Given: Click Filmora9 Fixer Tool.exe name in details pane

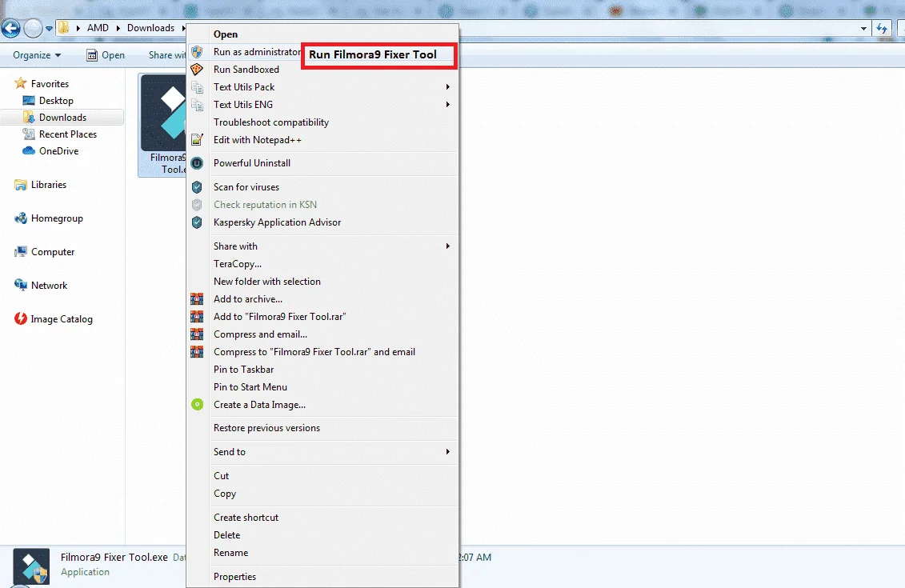Looking at the screenshot, I should point(114,558).
